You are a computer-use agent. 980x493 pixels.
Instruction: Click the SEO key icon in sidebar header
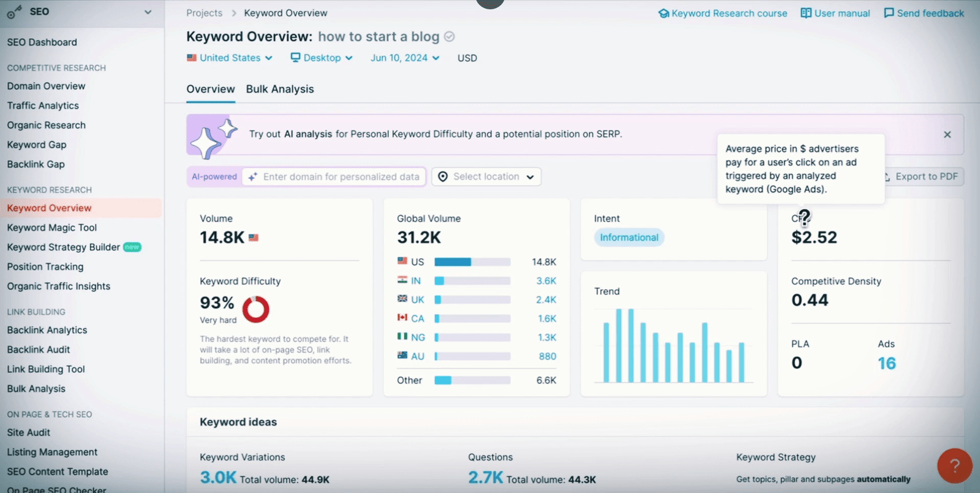pyautogui.click(x=15, y=12)
